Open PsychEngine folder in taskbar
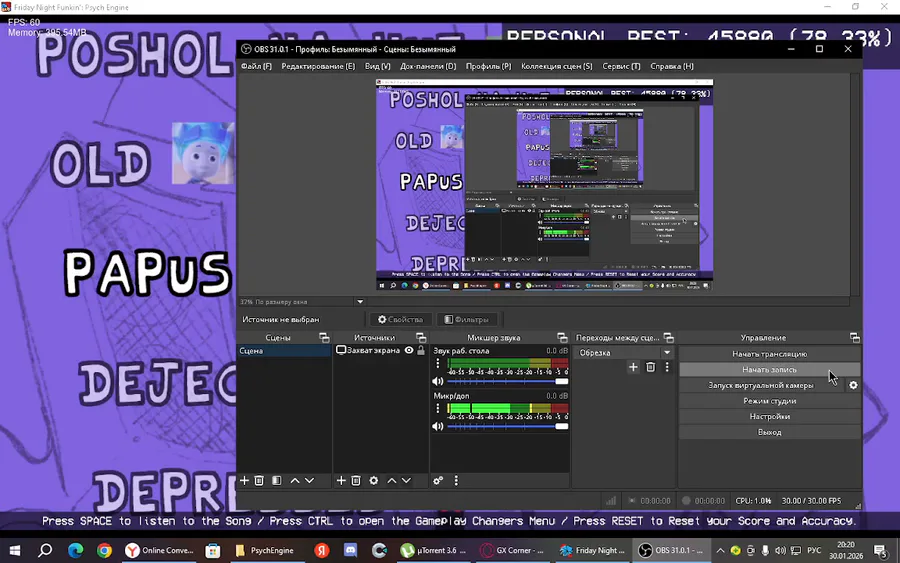This screenshot has width=900, height=563. [x=265, y=550]
